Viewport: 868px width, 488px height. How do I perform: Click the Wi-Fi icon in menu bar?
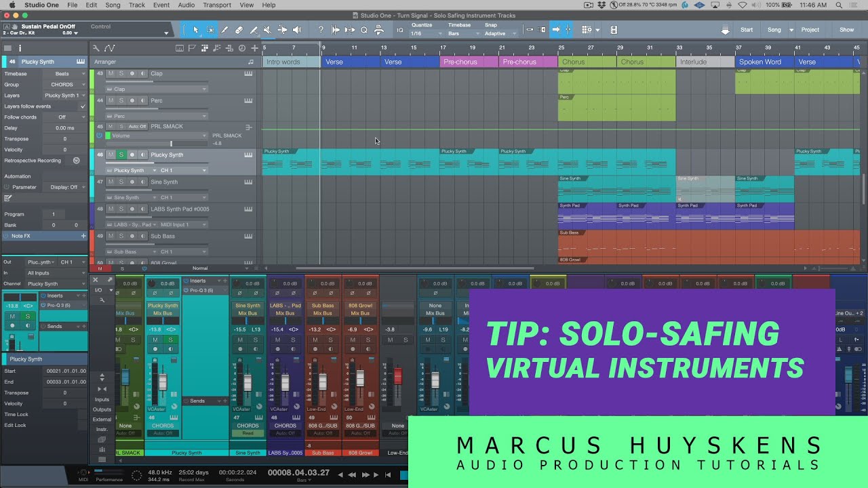tap(742, 5)
